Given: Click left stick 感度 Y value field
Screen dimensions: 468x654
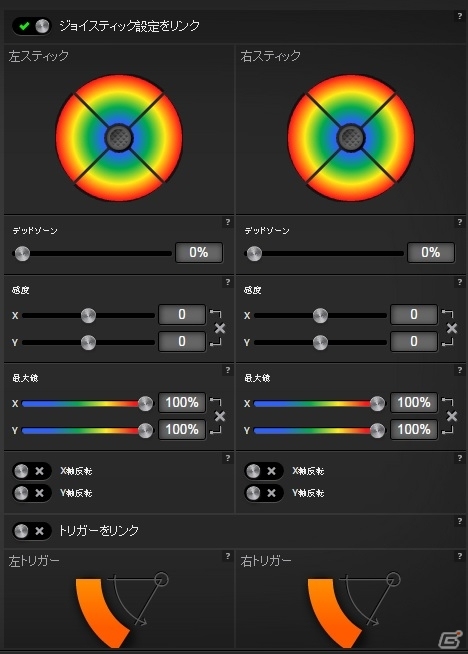Looking at the screenshot, I should 182,342.
